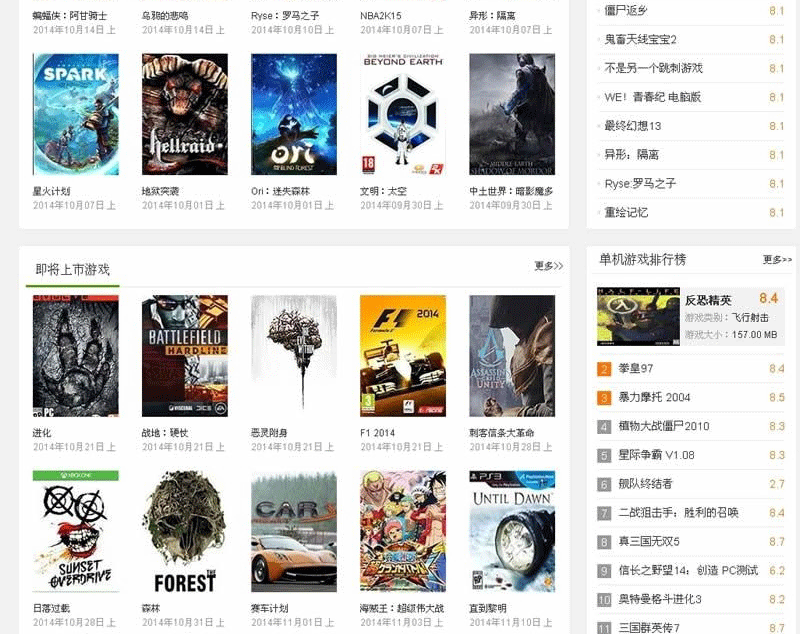Open rank 6 舰队终结者 entry
Screen dimensions: 800x634
(645, 484)
